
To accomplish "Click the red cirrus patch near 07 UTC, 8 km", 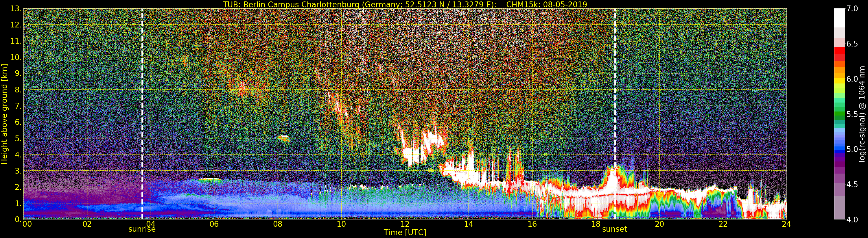I will coord(242,88).
